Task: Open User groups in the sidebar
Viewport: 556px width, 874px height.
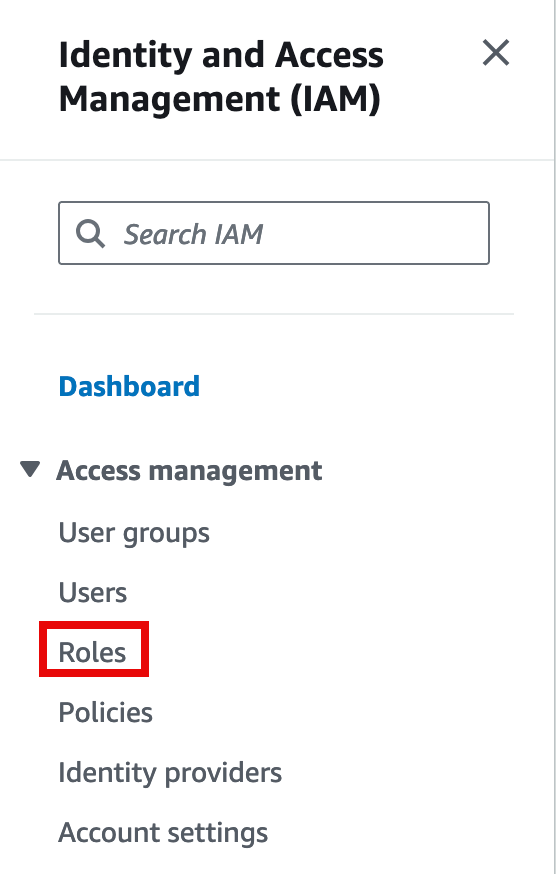Action: click(134, 533)
